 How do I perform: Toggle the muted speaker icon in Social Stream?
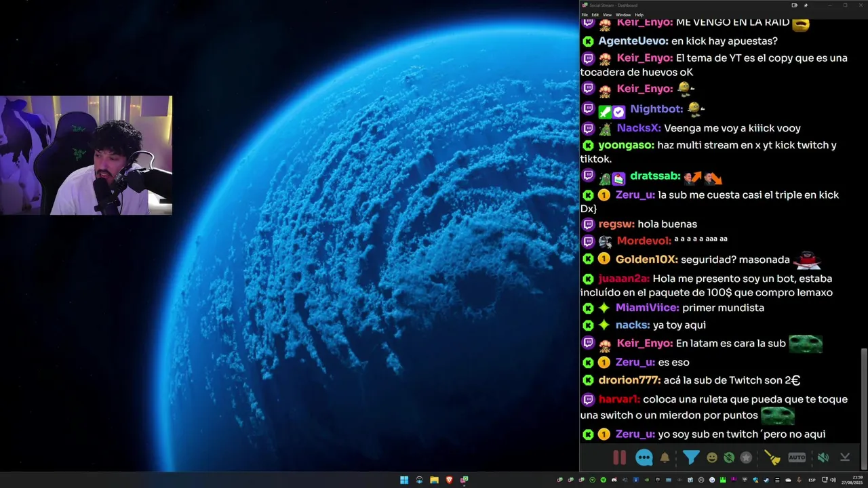pos(823,457)
